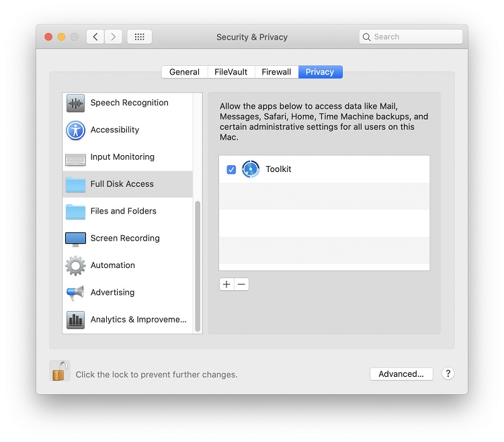Click the Search input field
Viewport: 504px width, 442px height.
pyautogui.click(x=411, y=37)
